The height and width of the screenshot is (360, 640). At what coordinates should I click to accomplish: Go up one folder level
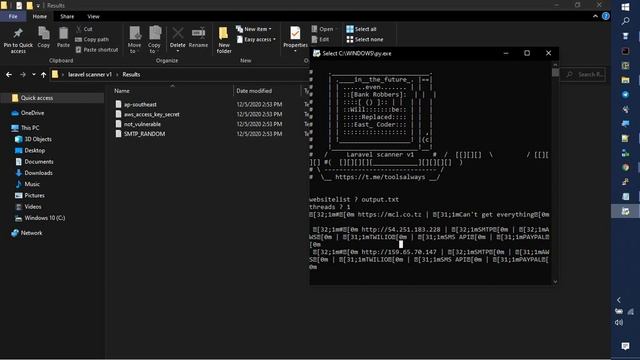coord(43,75)
